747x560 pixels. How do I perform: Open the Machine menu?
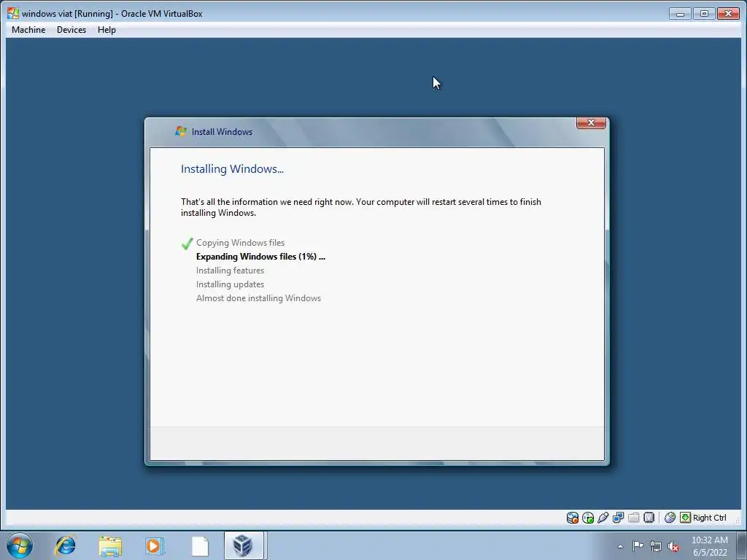[28, 29]
